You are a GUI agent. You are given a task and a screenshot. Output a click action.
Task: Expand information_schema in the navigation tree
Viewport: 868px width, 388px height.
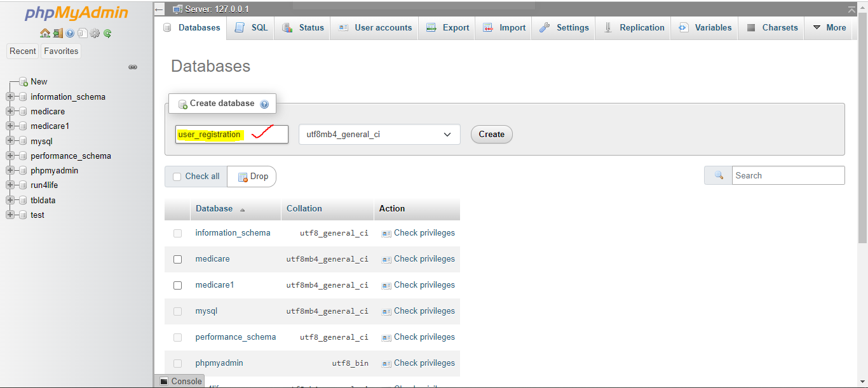(x=10, y=97)
